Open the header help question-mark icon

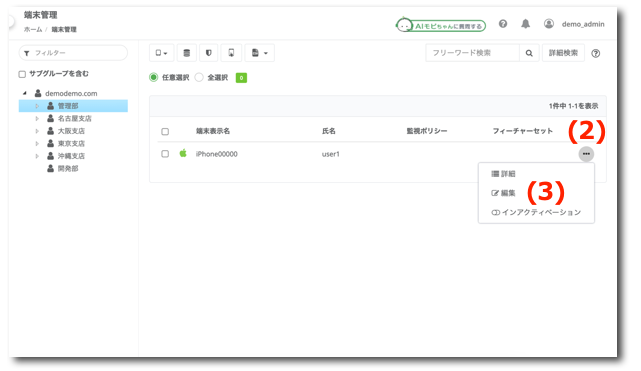click(503, 24)
